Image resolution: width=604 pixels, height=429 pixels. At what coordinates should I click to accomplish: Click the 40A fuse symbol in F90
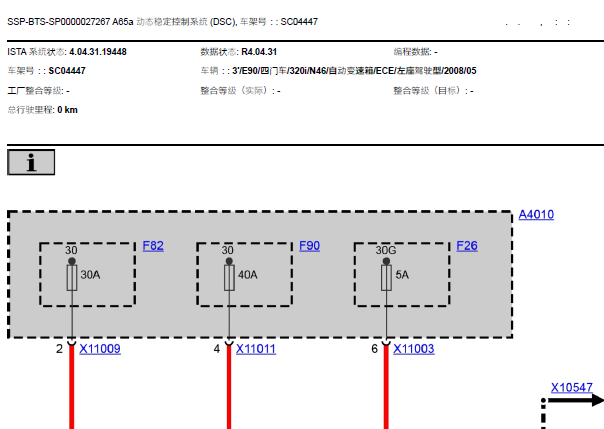tap(229, 277)
